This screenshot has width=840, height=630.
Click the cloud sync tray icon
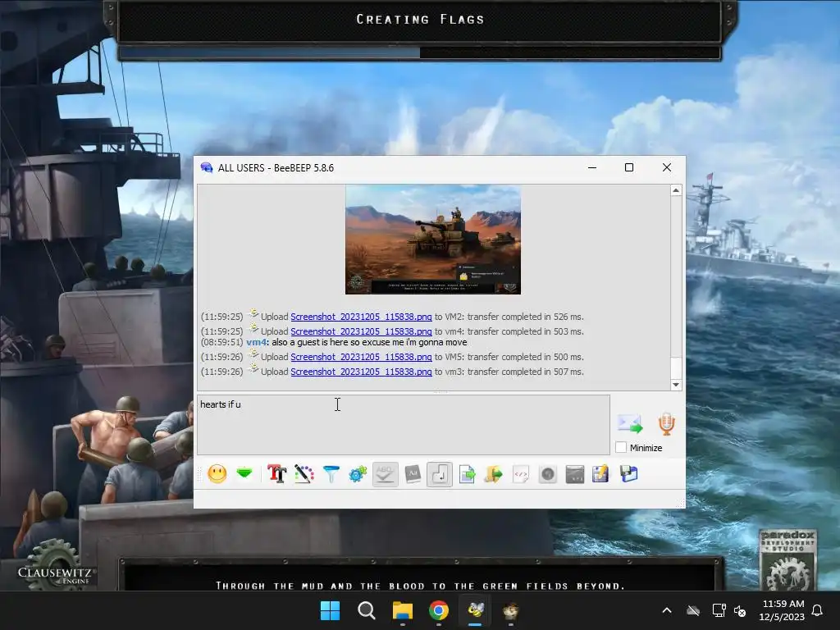tap(693, 610)
